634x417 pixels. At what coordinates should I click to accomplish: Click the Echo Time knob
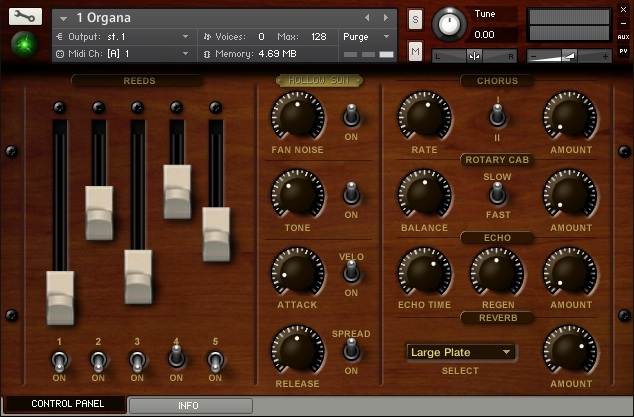tap(424, 272)
